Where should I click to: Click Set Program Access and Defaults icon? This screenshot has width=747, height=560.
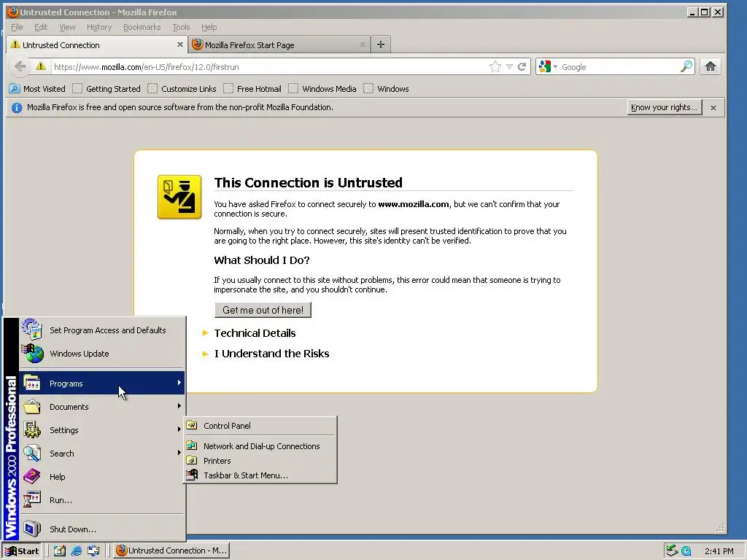[32, 330]
